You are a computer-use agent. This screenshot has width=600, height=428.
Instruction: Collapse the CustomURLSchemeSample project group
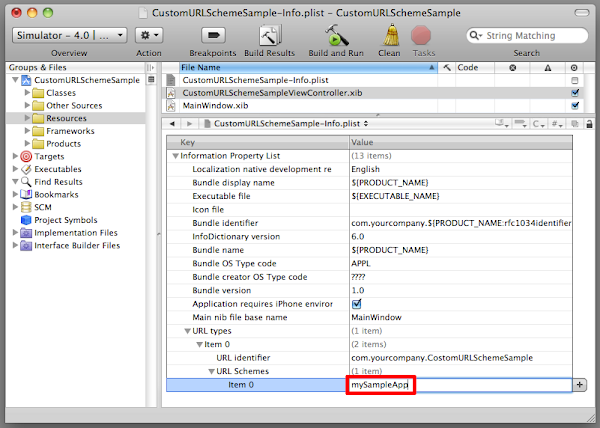click(15, 80)
